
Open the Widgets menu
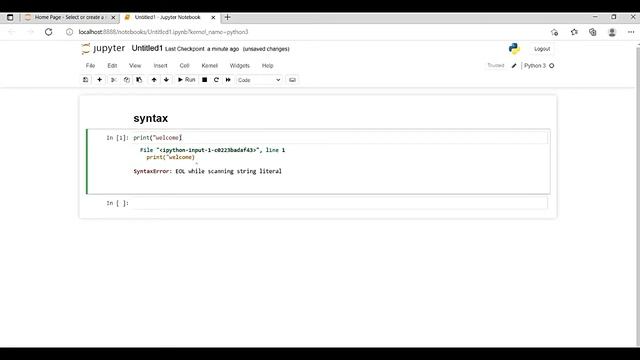click(240, 66)
